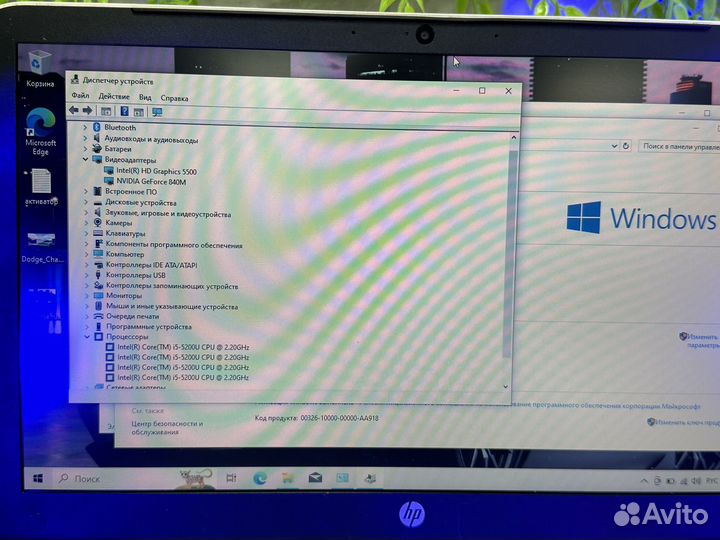
Task: Click volume icon in system tray
Action: tap(696, 481)
